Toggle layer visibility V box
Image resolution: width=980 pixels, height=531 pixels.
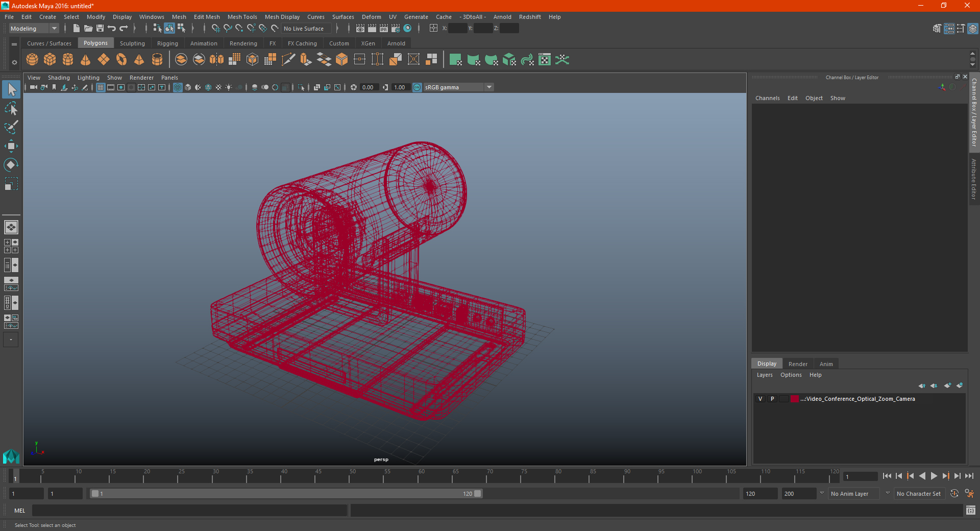[x=760, y=399]
